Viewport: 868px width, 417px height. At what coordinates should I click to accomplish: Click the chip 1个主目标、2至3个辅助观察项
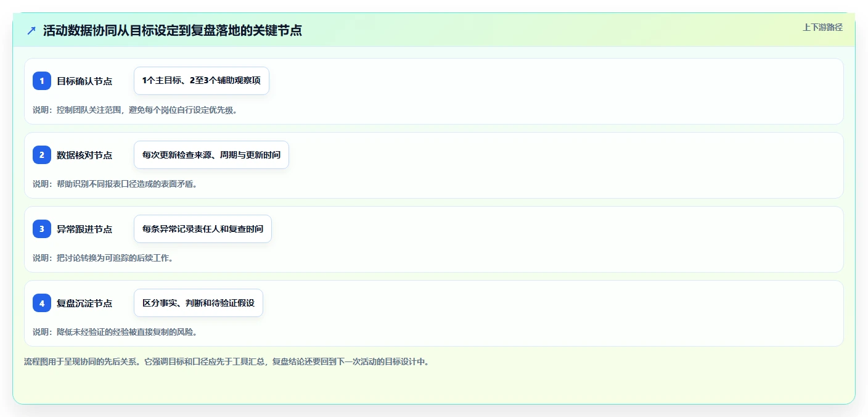[202, 81]
